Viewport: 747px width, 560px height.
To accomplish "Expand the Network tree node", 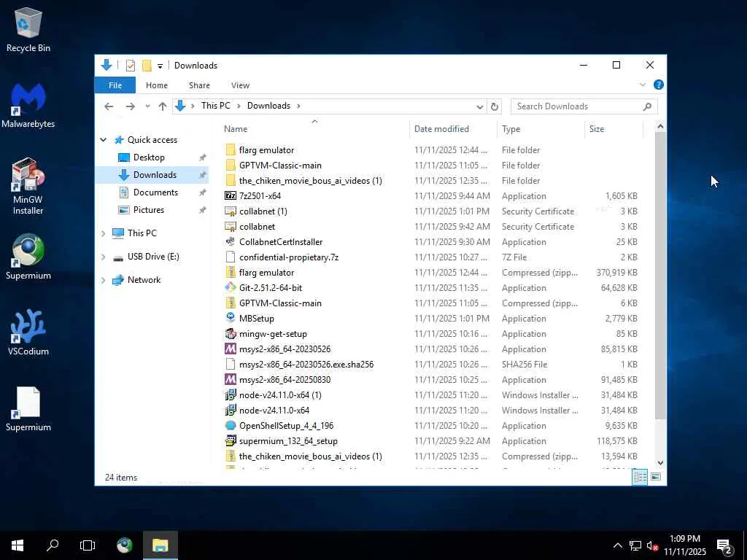I will tap(103, 280).
